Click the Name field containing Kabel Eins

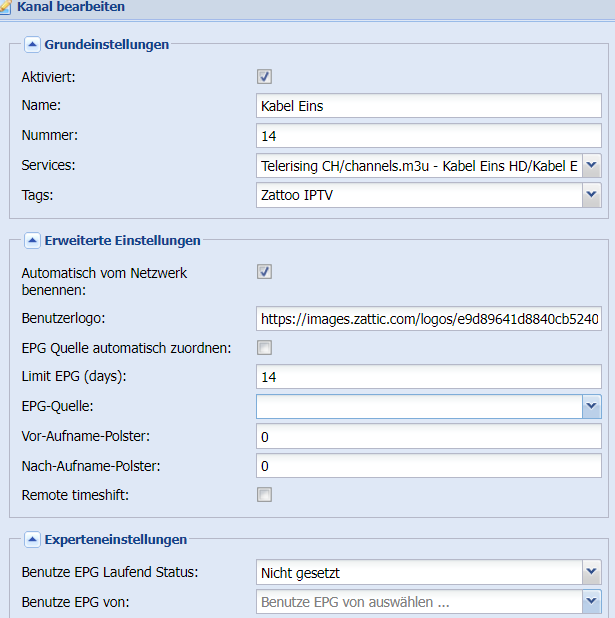tap(429, 106)
